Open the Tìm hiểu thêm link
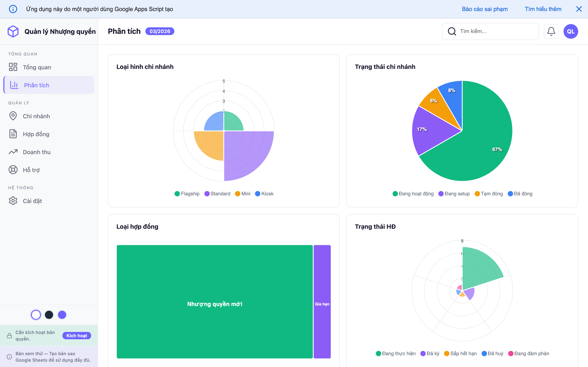 [543, 9]
